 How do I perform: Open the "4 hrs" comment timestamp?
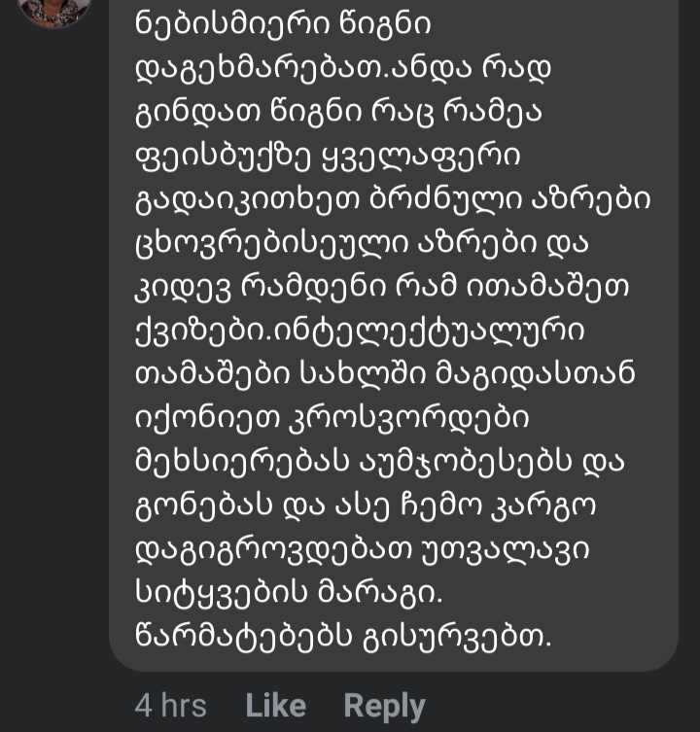(x=170, y=705)
